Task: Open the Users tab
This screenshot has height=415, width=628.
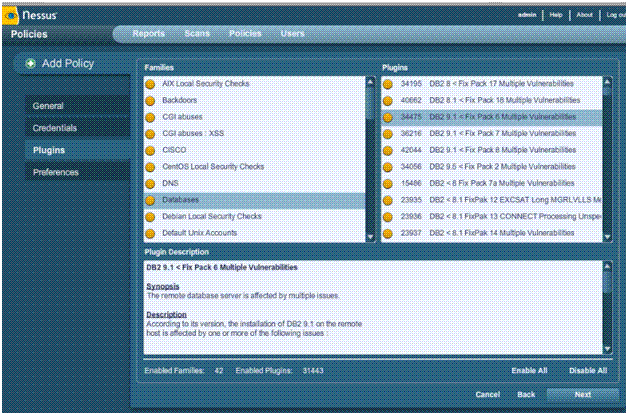Action: point(292,34)
